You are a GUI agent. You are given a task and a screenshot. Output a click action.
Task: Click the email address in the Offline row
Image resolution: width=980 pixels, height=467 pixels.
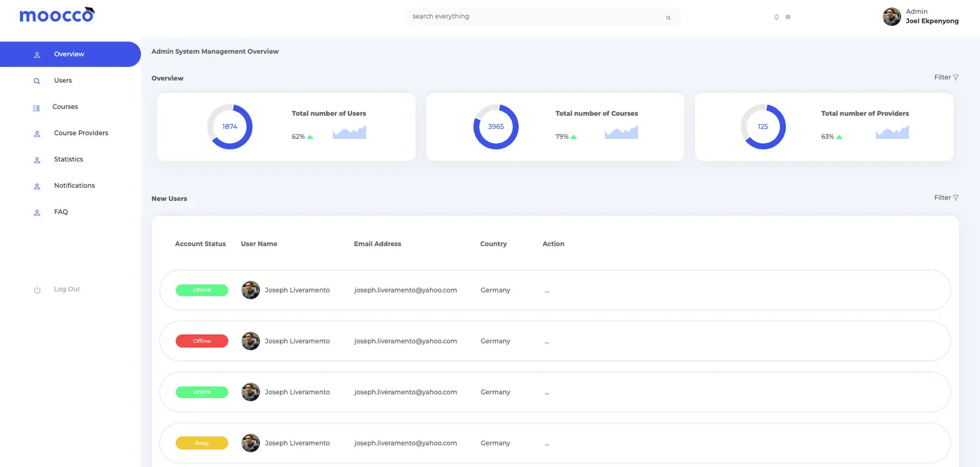coord(405,341)
